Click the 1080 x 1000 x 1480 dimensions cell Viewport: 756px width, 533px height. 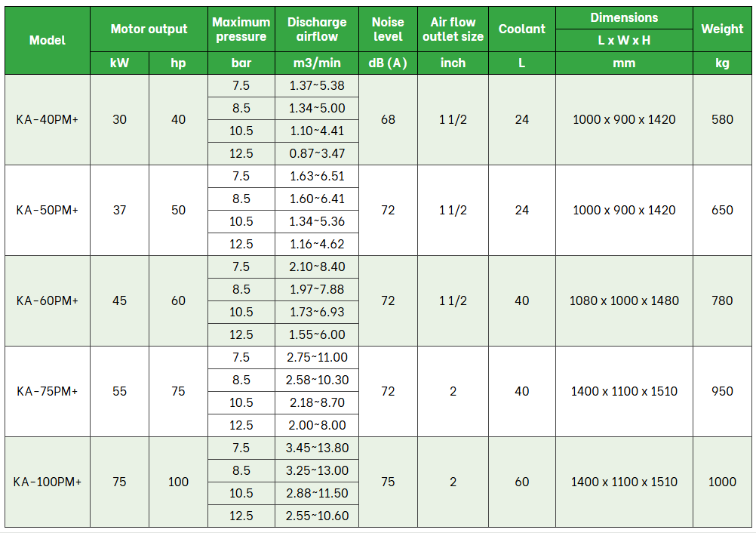click(x=624, y=300)
